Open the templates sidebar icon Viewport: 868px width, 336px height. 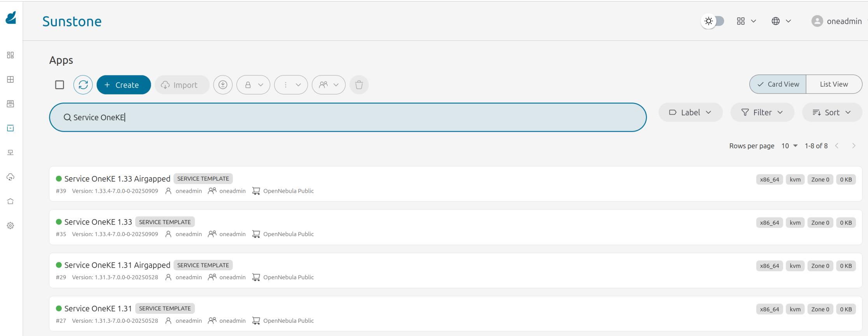[x=10, y=104]
